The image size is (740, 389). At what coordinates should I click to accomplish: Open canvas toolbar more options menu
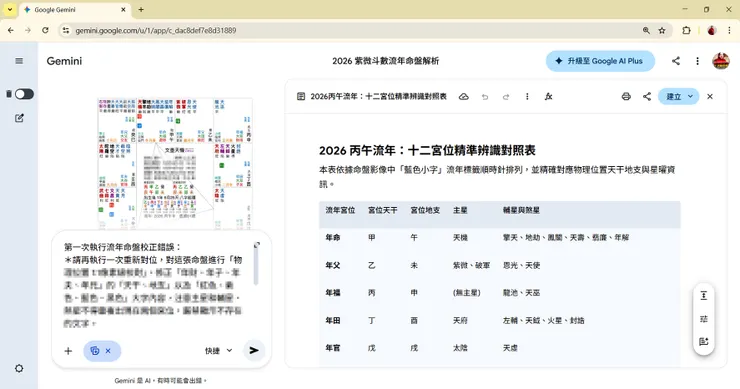tap(527, 96)
